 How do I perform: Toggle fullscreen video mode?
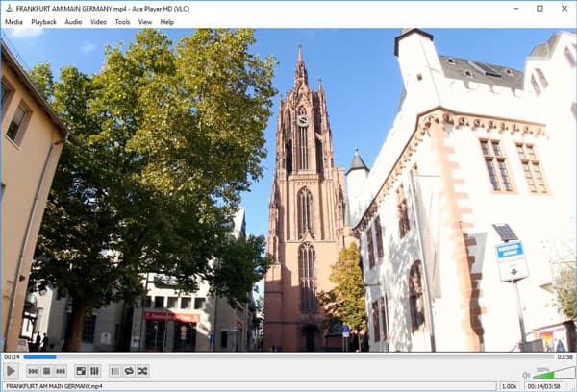(81, 370)
